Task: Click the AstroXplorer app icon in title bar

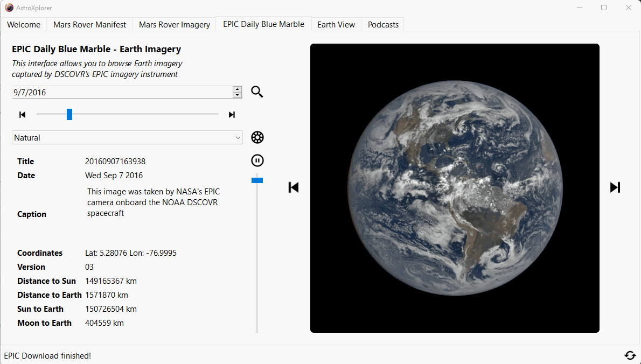Action: [x=9, y=8]
